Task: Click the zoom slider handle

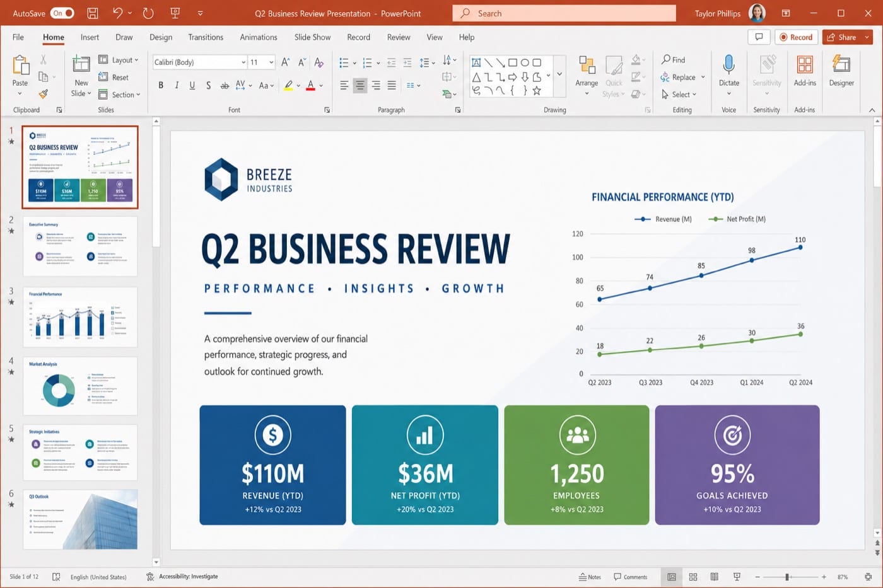Action: pyautogui.click(x=787, y=577)
